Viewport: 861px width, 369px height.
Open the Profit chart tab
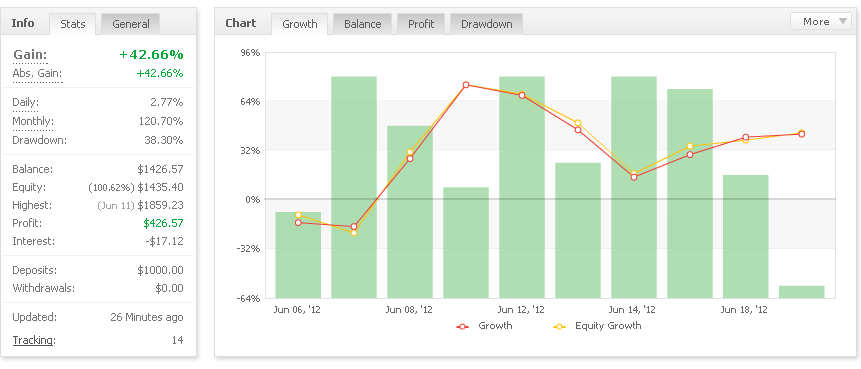click(x=421, y=24)
